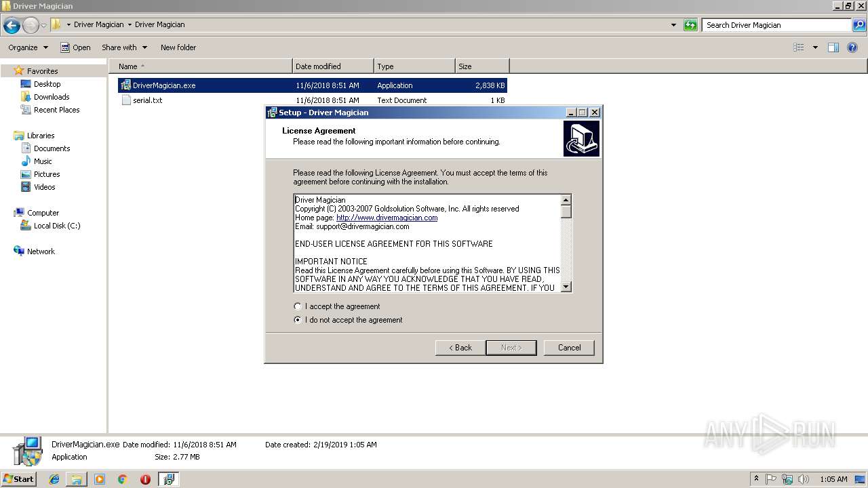Change view using the views icon

pos(799,47)
